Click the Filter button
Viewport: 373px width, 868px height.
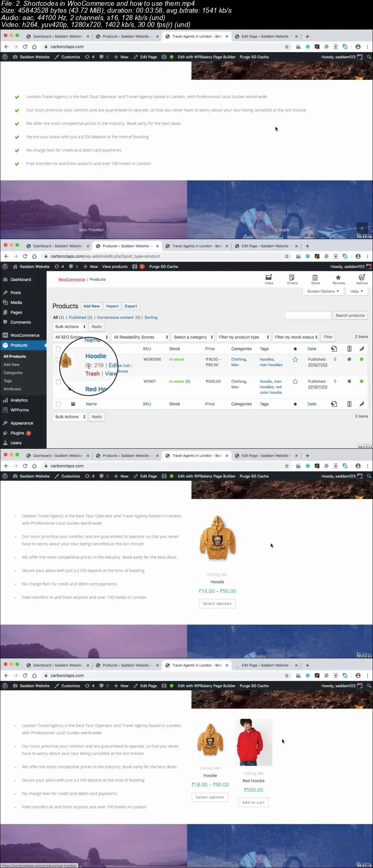[328, 337]
